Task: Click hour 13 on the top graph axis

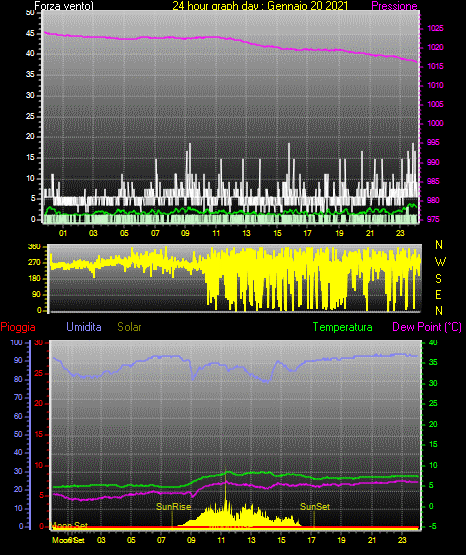Action: click(246, 233)
